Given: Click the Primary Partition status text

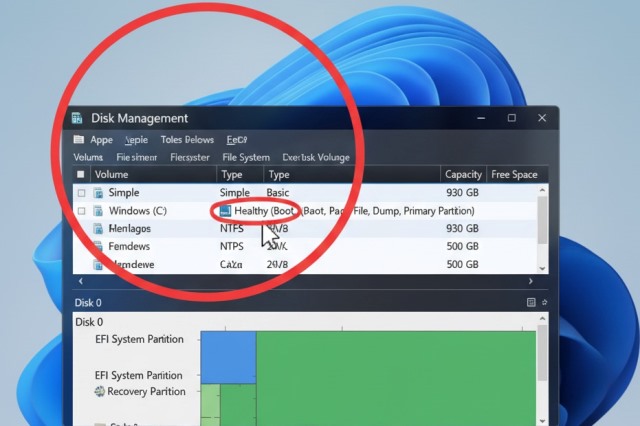Looking at the screenshot, I should tap(439, 211).
